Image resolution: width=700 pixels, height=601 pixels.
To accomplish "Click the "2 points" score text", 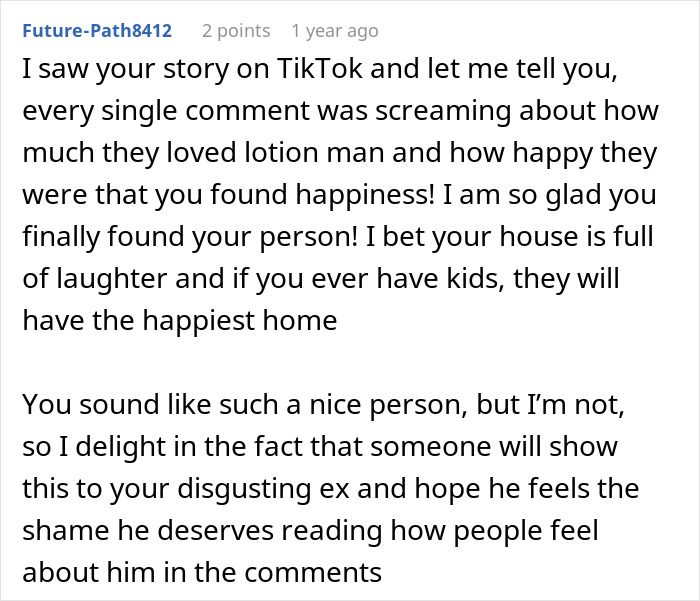I will coord(236,31).
